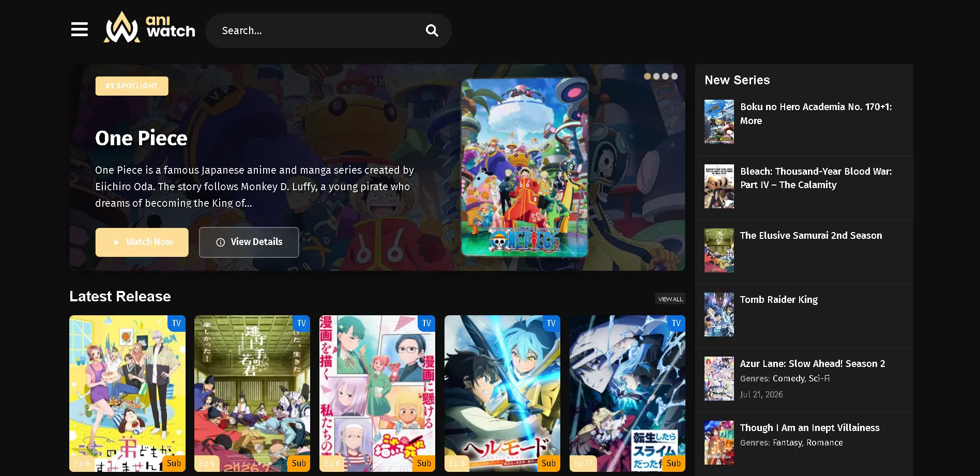980x476 pixels.
Task: Open the hamburger navigation menu
Action: [x=80, y=29]
